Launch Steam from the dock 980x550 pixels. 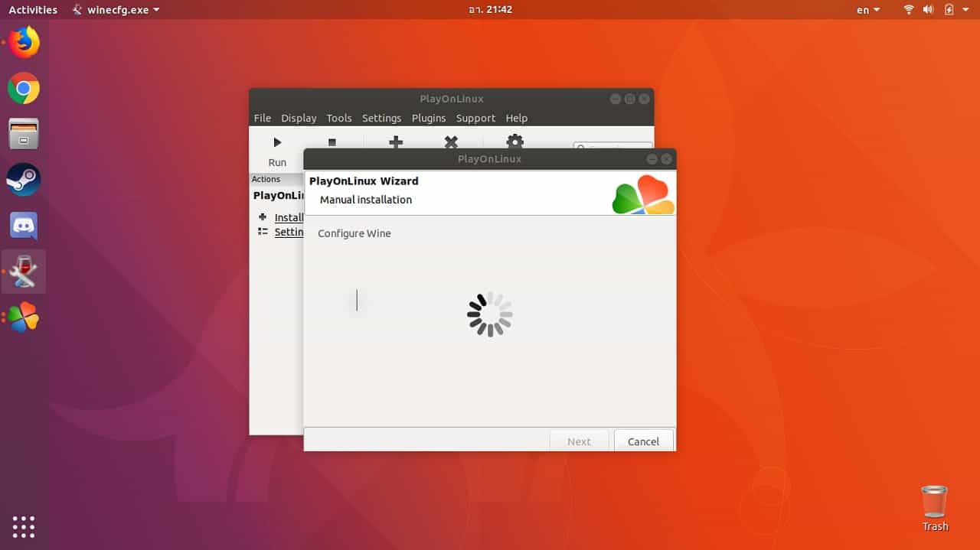coord(24,180)
